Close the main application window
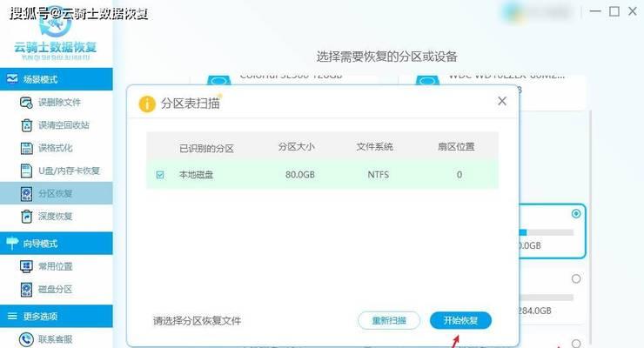Image resolution: width=644 pixels, height=348 pixels. (x=633, y=11)
